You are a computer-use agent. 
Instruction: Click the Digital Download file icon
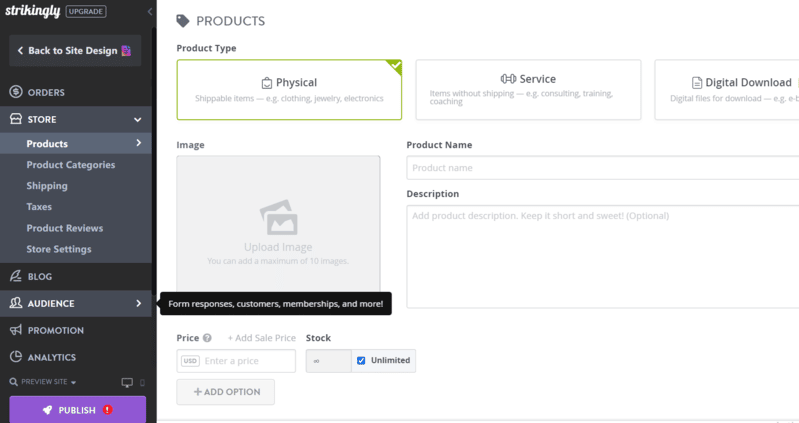(x=697, y=83)
